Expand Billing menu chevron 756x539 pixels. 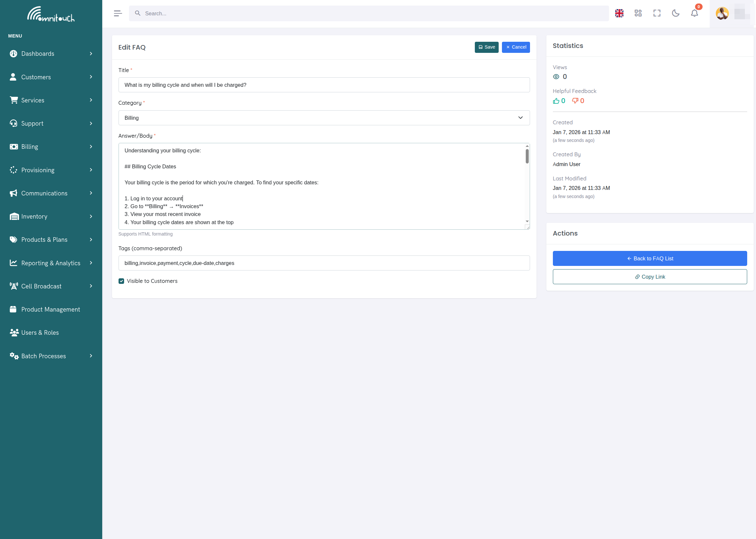[x=91, y=146]
